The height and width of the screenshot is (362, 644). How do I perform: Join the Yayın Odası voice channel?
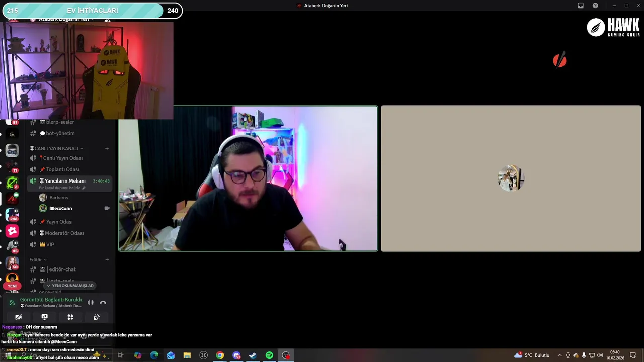[x=69, y=222]
